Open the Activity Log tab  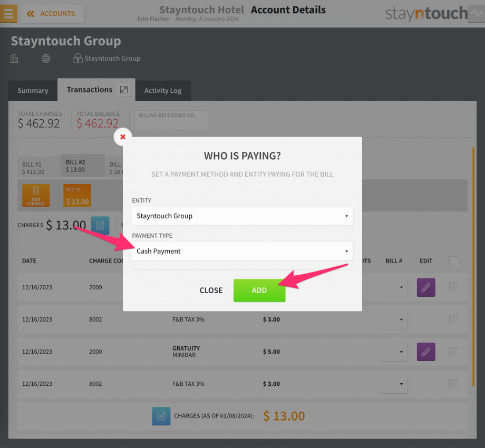[x=163, y=90]
